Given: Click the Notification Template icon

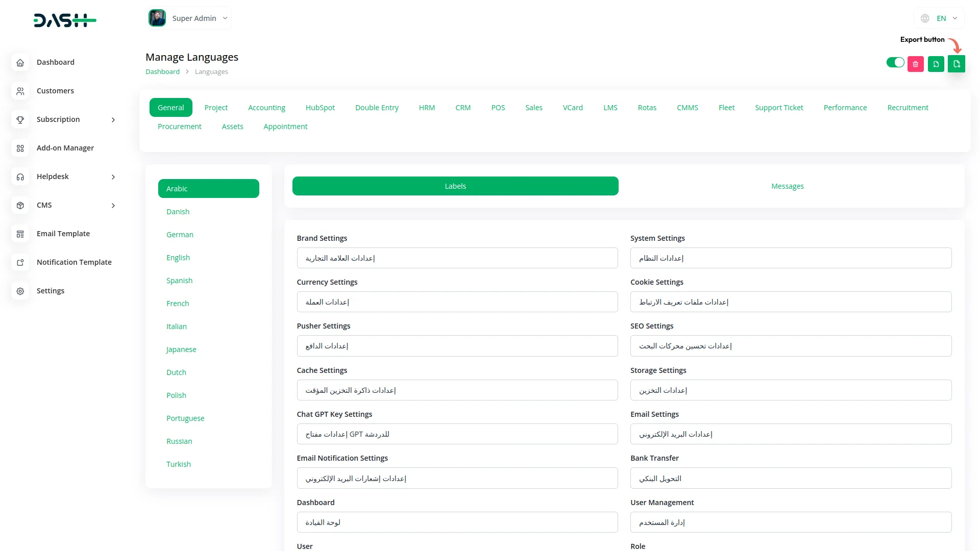Looking at the screenshot, I should click(20, 262).
